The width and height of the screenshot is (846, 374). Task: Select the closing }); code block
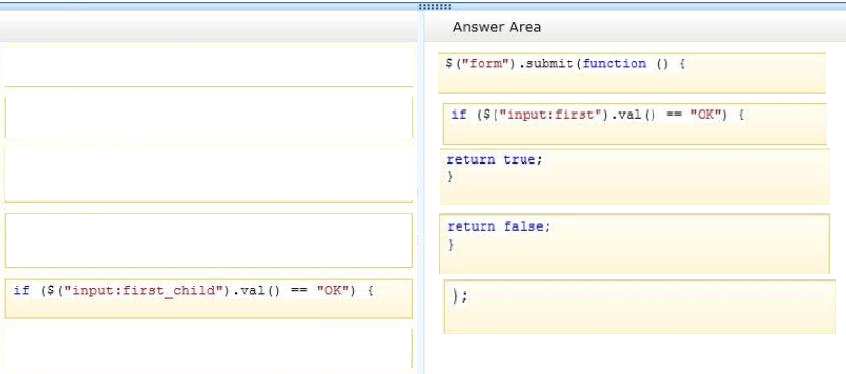tap(639, 307)
